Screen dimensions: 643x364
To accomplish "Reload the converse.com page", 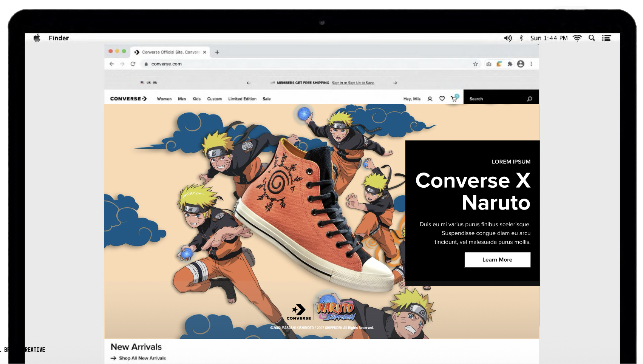I will click(133, 64).
